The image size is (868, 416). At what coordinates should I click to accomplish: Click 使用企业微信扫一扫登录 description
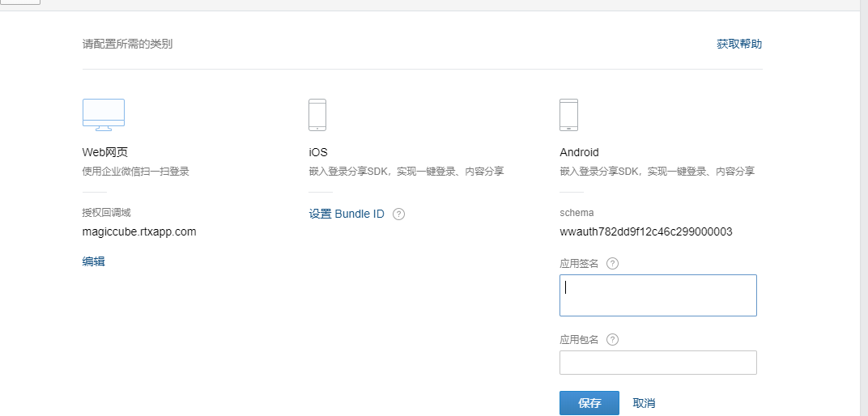[136, 172]
